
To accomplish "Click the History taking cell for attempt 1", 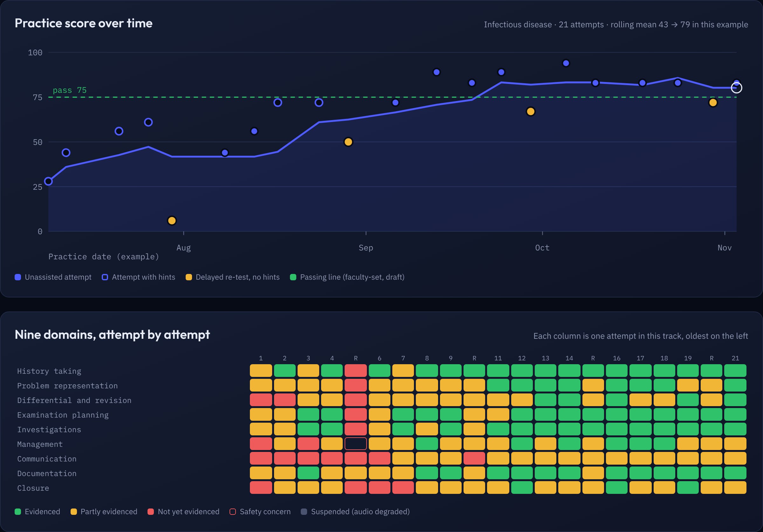I will 261,371.
